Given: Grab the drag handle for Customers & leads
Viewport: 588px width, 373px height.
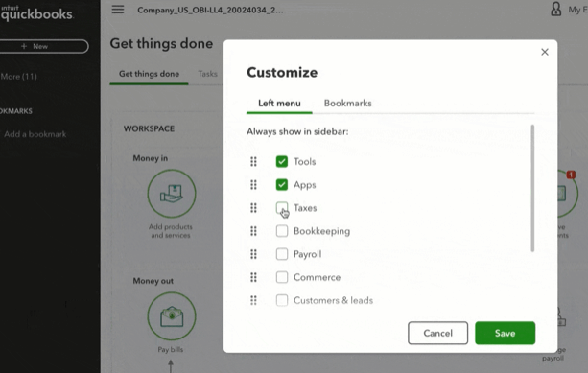Looking at the screenshot, I should pos(253,300).
